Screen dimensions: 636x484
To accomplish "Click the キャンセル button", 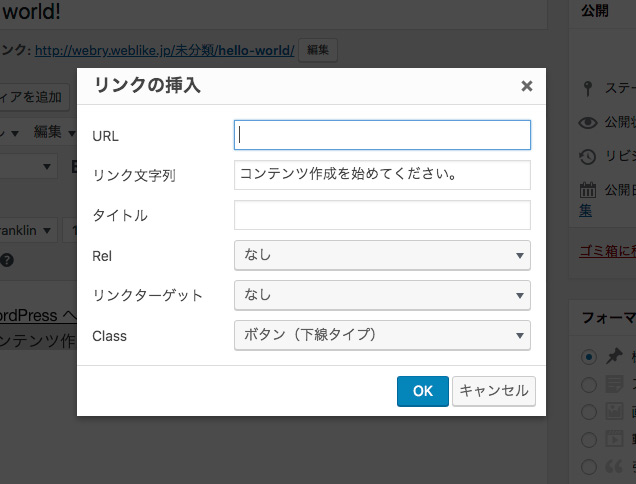I will click(494, 391).
